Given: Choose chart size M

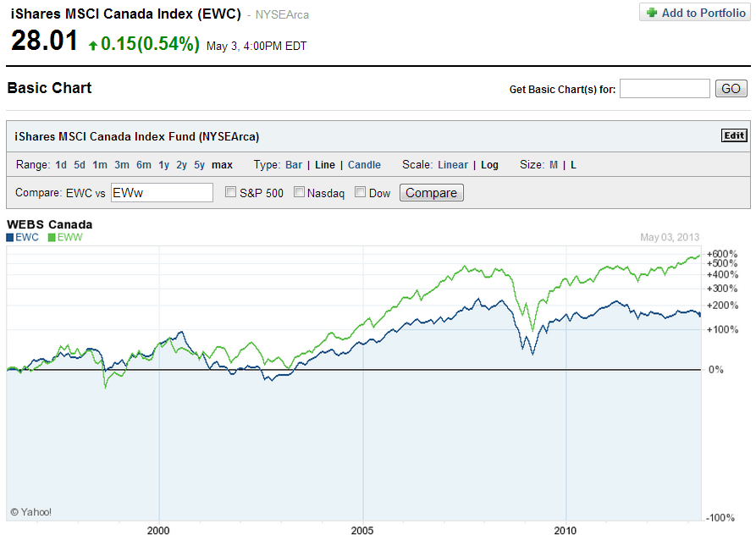Looking at the screenshot, I should point(554,165).
